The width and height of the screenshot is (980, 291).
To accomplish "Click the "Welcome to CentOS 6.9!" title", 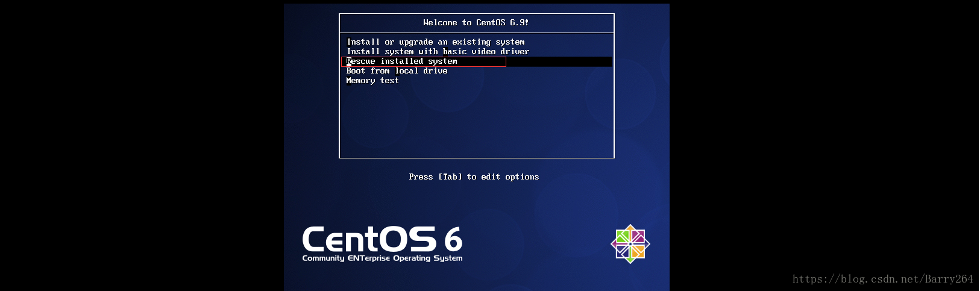I will (476, 23).
